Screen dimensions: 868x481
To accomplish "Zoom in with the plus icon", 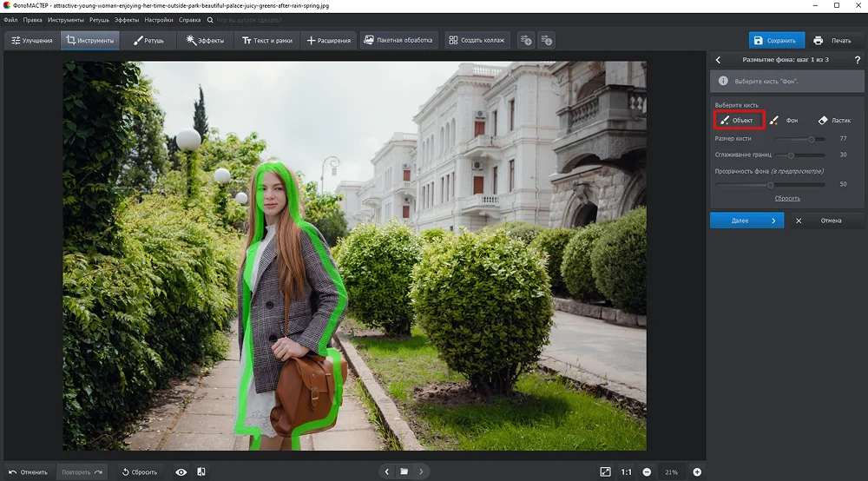I will coord(697,472).
